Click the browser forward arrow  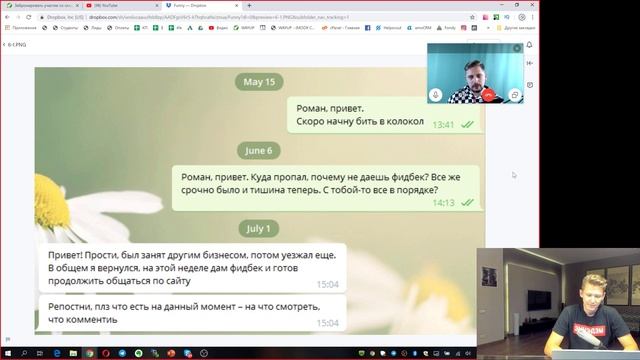pos(18,17)
